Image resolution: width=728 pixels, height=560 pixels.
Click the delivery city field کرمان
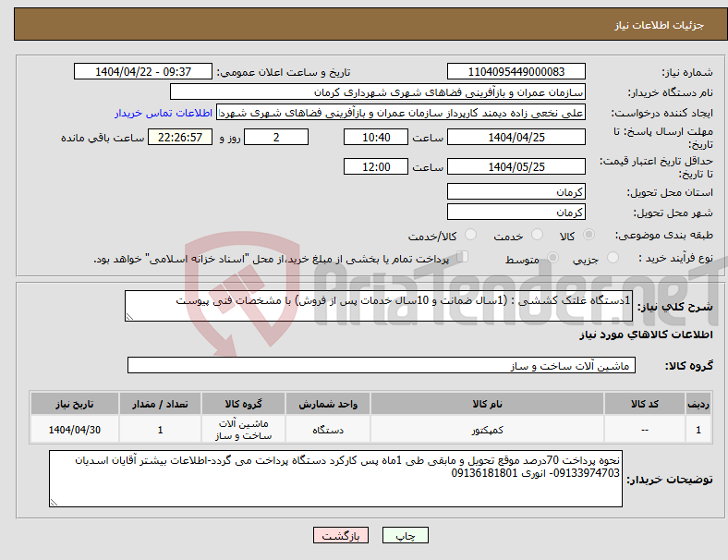tap(516, 213)
